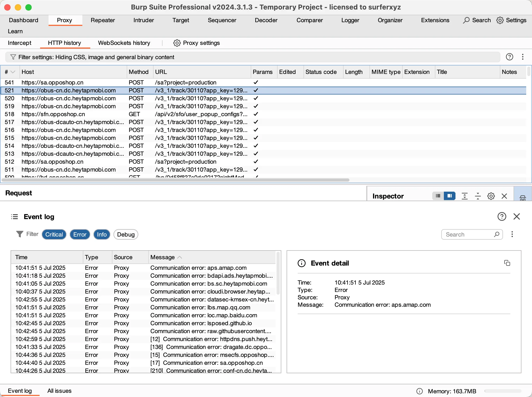Click the Filter settings bar
Viewport: 532px width, 397px height.
[x=253, y=57]
